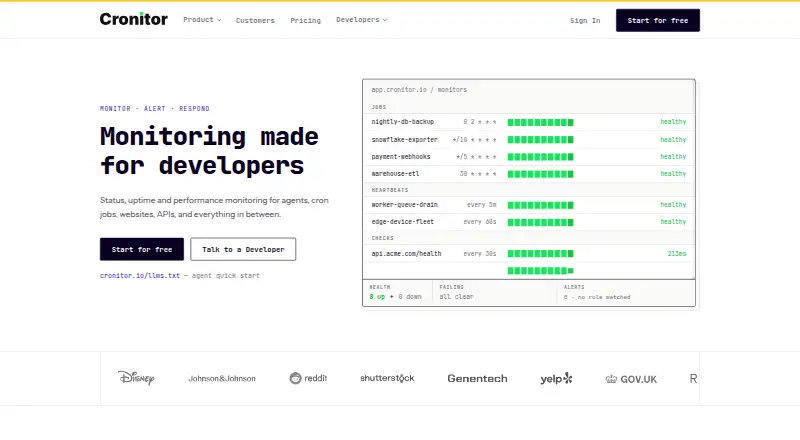The width and height of the screenshot is (800, 440).
Task: Select the Reddit logo icon
Action: tap(295, 378)
